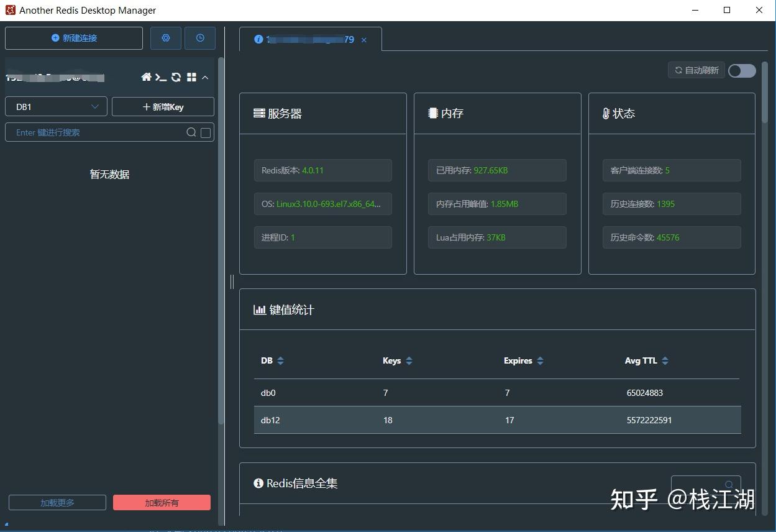The width and height of the screenshot is (776, 532).
Task: Click the Avg TTL value 5572222591
Action: pyautogui.click(x=649, y=420)
